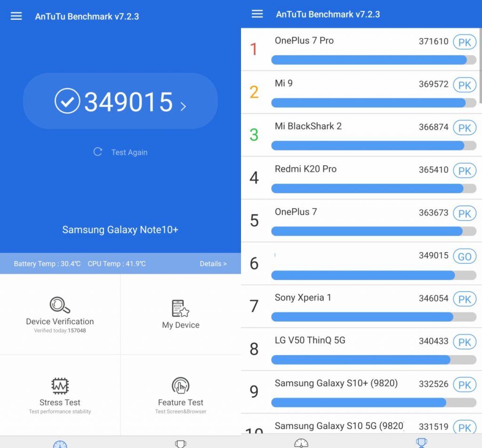Switch to gauge tab on ranking screen

click(x=301, y=443)
